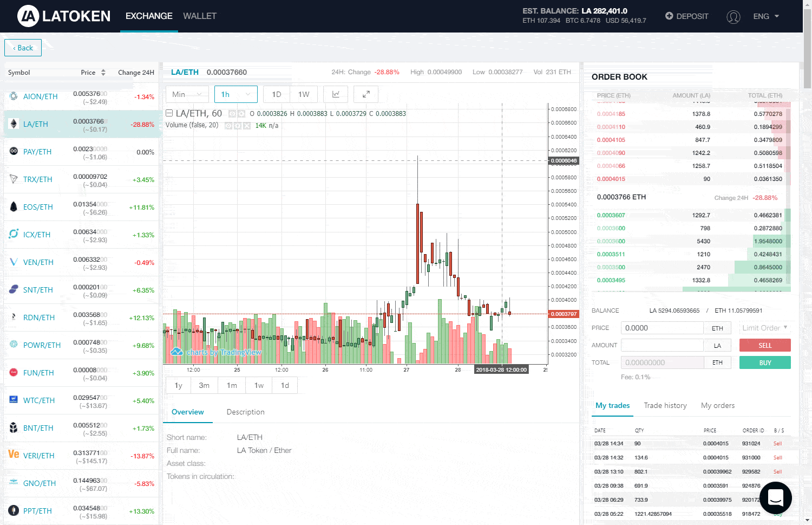Select the WTC coin icon
The height and width of the screenshot is (525, 812).
14,400
